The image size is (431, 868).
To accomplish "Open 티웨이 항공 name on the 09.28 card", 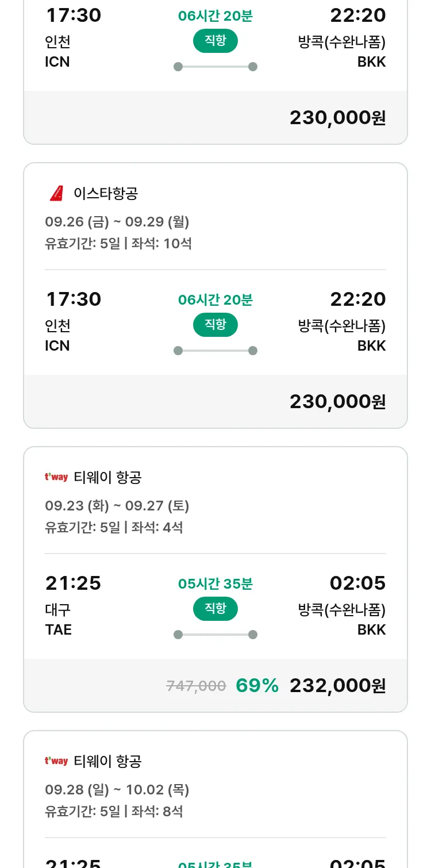I will click(107, 761).
